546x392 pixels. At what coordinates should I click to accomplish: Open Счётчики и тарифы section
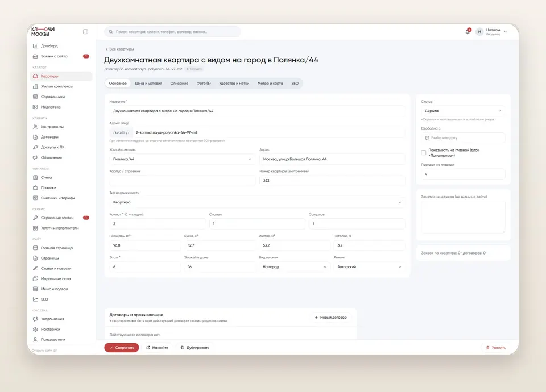[x=61, y=198]
